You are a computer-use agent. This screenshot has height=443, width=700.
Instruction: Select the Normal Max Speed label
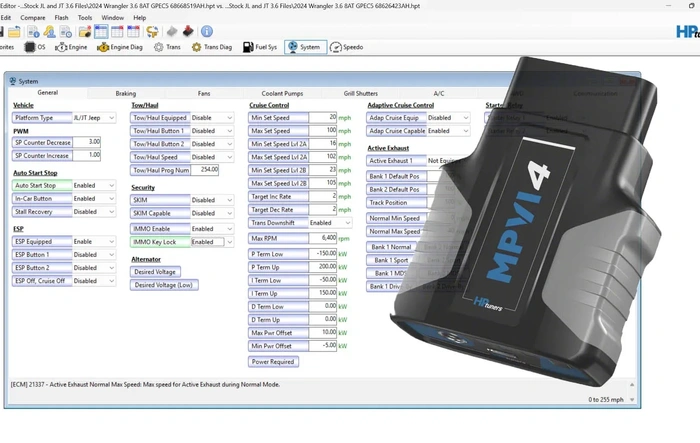(x=395, y=231)
